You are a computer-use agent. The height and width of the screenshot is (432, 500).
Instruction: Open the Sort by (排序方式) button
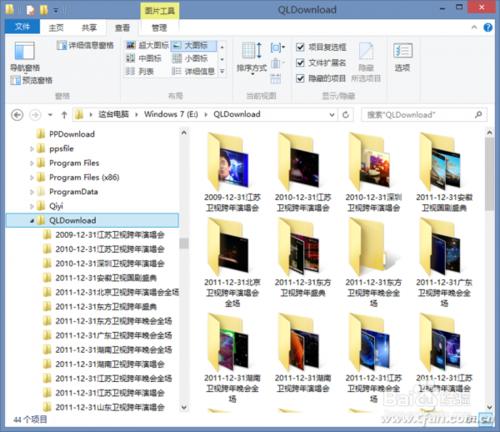click(252, 58)
